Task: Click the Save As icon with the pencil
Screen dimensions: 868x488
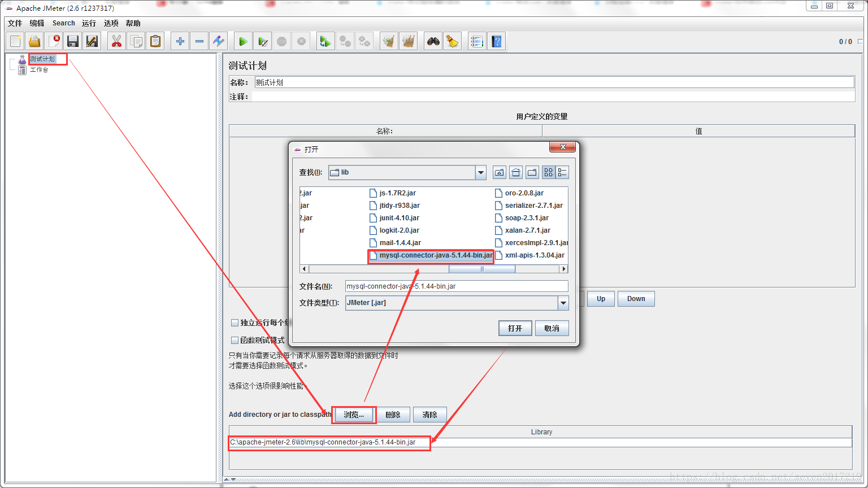Action: coord(92,41)
